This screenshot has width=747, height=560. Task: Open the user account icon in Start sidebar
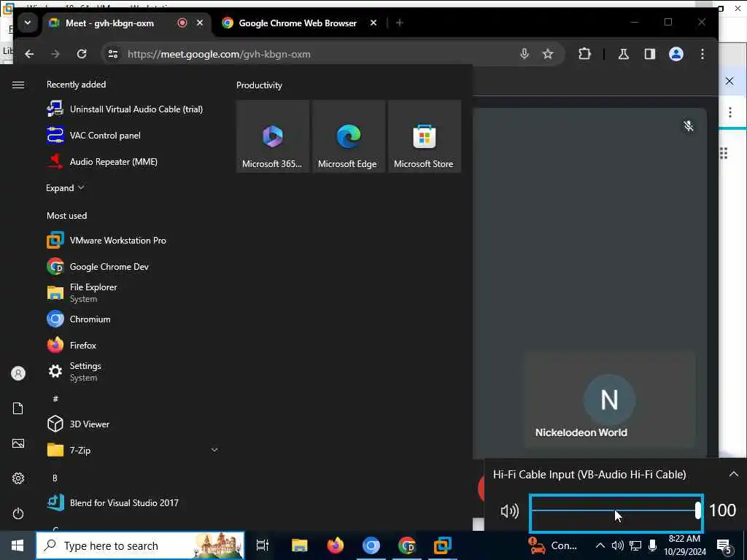[x=18, y=373]
